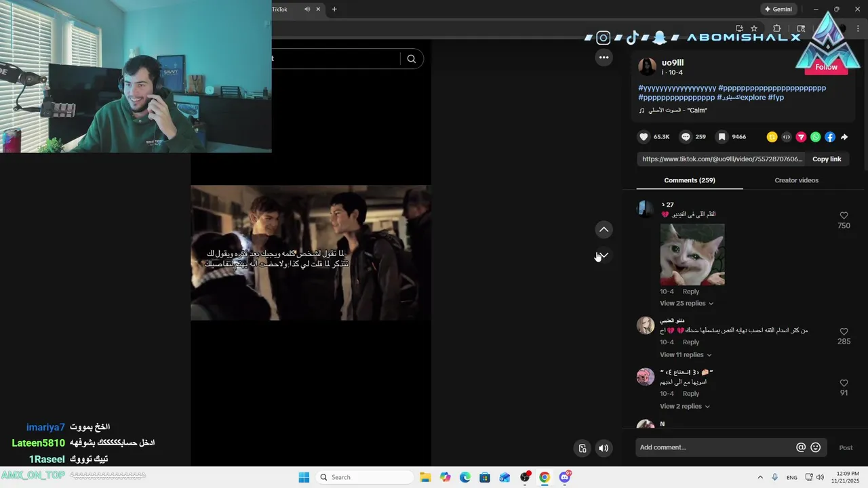This screenshot has height=488, width=868.
Task: Open the three-dots more options menu on video
Action: (604, 58)
